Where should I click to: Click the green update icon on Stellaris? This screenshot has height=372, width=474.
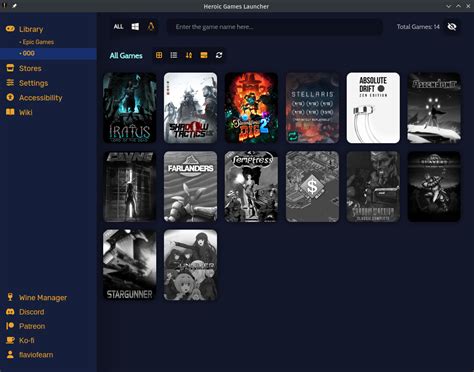coord(293,136)
